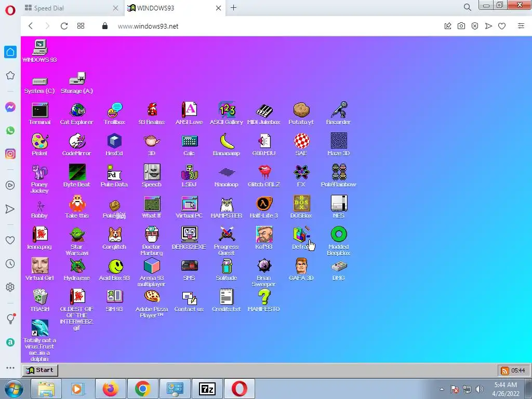Screen dimensions: 532x399
Task: Click the RSS feed tray icon
Action: tap(505, 370)
